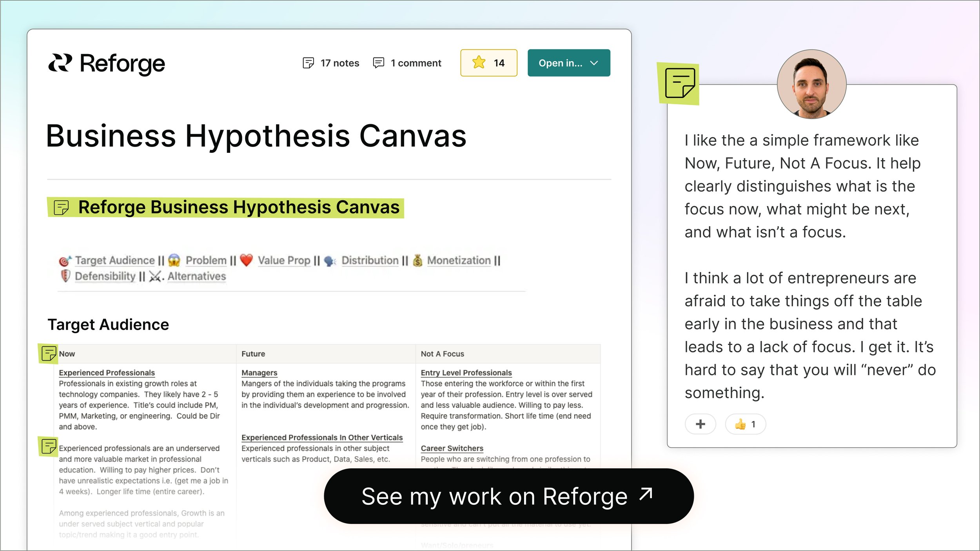This screenshot has width=980, height=551.
Task: Click Career Switchers heading
Action: 452,448
